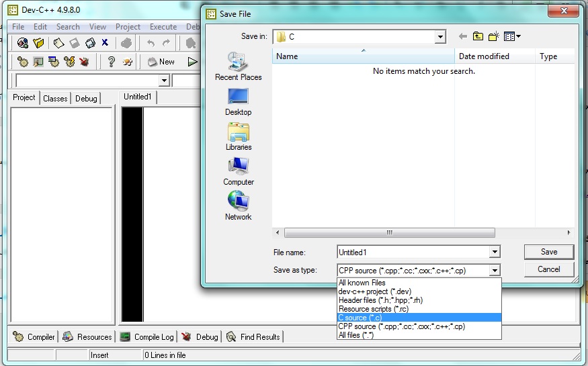Screen dimensions: 588x366
Task: Choose 'C source (*.c)' type option
Action: point(419,317)
